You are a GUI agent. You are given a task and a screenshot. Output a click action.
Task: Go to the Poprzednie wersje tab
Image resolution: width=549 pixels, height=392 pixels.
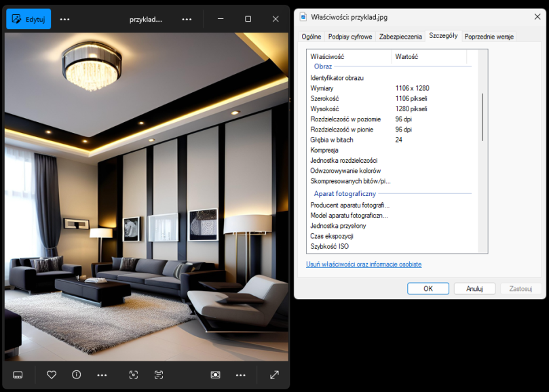coord(489,37)
